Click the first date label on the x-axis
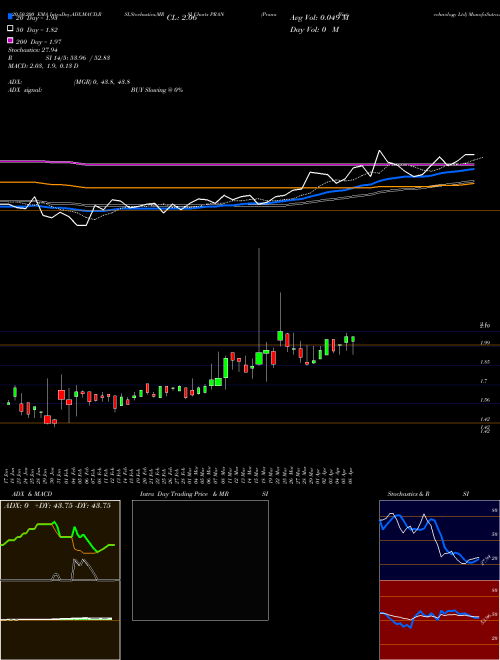The width and height of the screenshot is (500, 660). (8, 475)
